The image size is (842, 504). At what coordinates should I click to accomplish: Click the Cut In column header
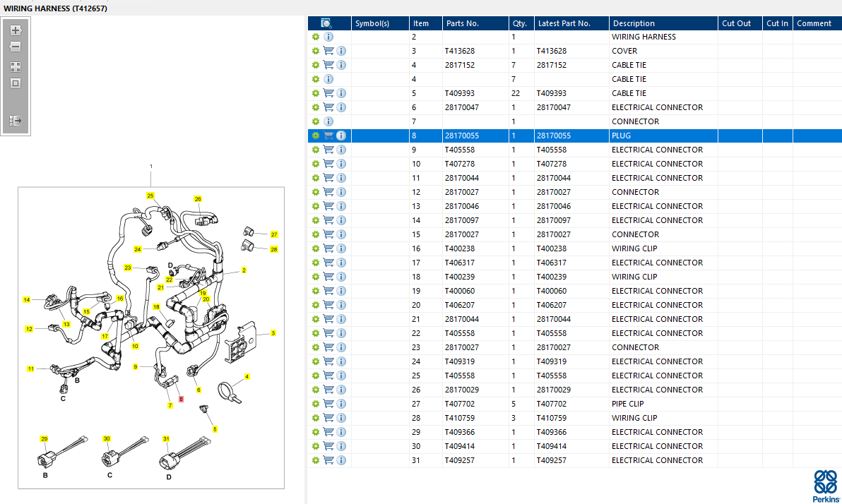pyautogui.click(x=777, y=23)
